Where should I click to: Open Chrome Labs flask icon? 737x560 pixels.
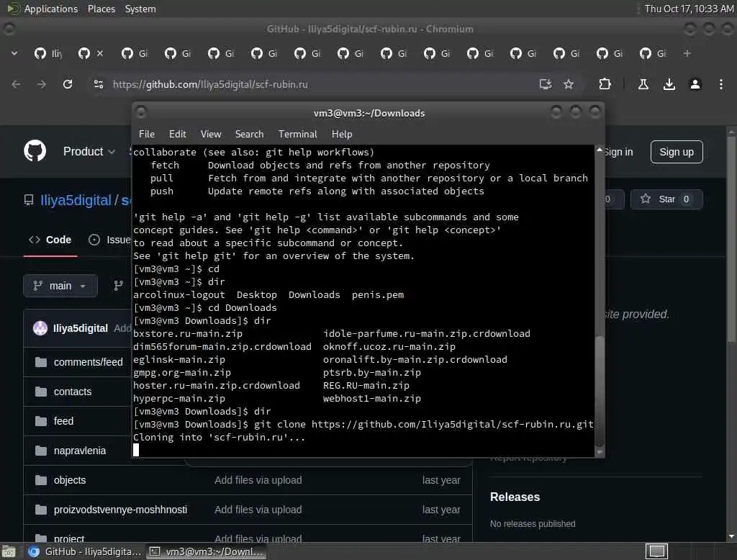pyautogui.click(x=643, y=84)
